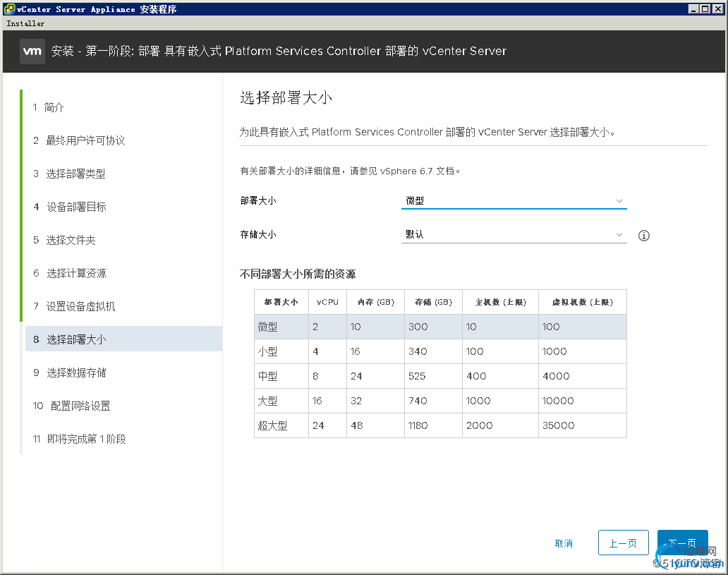Click the 微型 row label in table
Screen dimensions: 728x575
tap(268, 327)
